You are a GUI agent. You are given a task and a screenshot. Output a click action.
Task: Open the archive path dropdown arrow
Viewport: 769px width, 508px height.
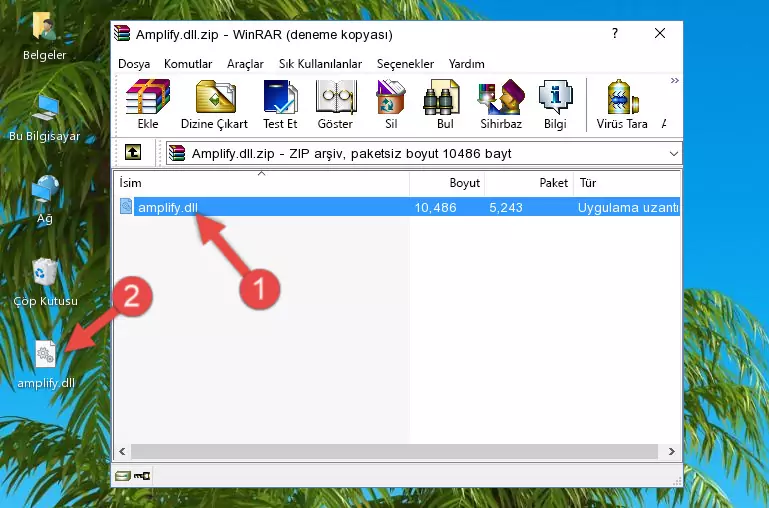(x=674, y=153)
